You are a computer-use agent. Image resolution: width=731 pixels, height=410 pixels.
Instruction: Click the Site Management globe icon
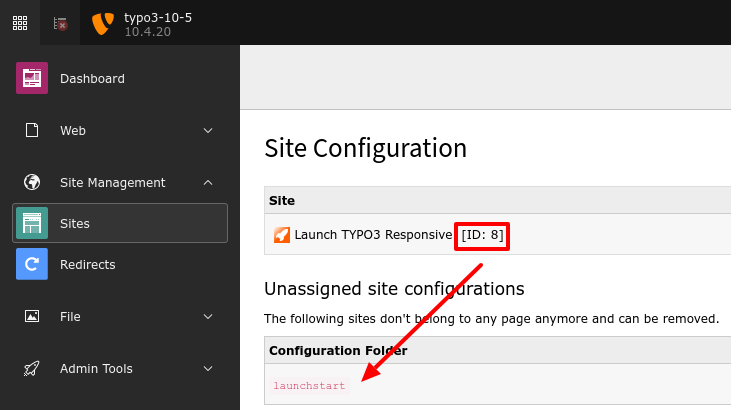(32, 182)
